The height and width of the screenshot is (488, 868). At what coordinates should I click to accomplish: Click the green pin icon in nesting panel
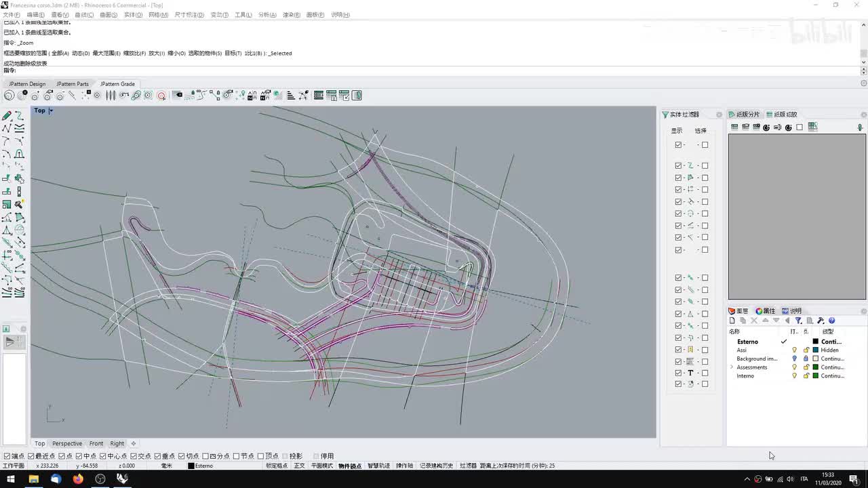(860, 127)
